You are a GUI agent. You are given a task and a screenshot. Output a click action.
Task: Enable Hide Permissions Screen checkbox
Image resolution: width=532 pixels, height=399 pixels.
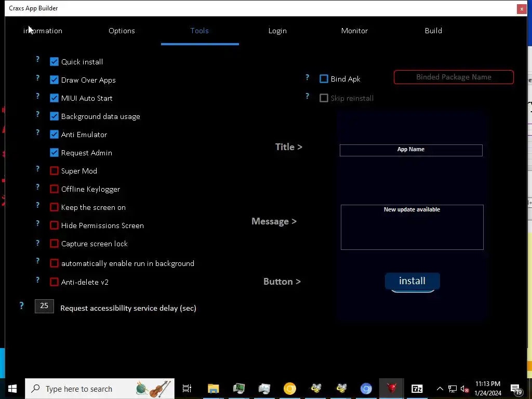54,225
